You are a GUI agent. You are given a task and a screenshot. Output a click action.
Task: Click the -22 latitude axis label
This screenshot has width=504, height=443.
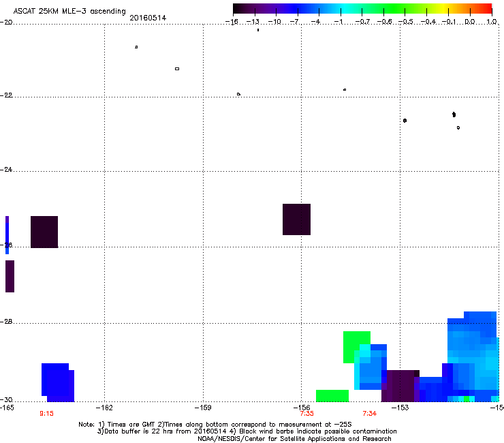6,95
